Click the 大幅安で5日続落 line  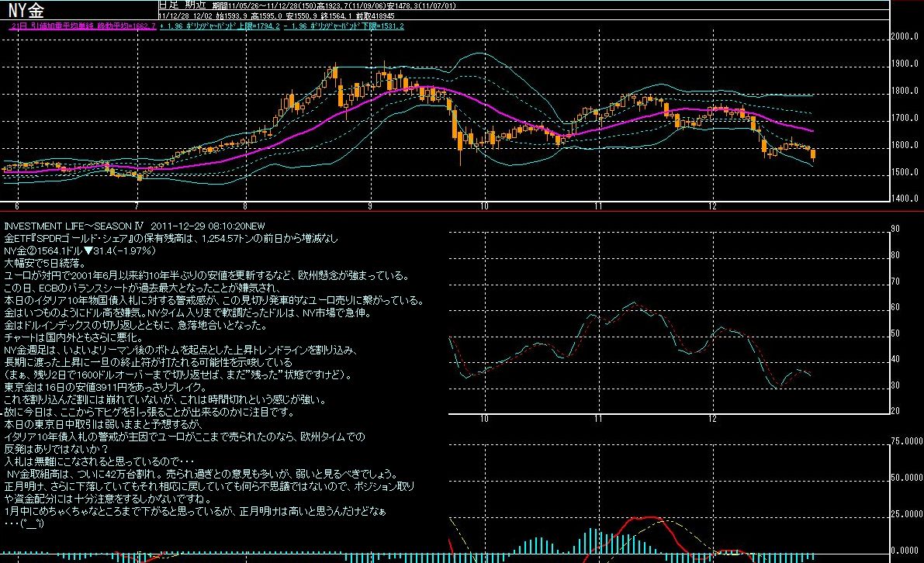[x=45, y=263]
